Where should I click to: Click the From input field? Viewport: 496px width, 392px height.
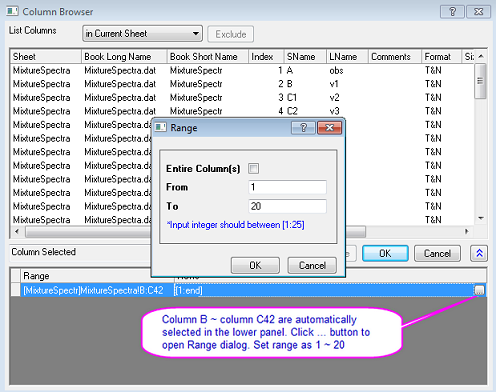point(287,187)
